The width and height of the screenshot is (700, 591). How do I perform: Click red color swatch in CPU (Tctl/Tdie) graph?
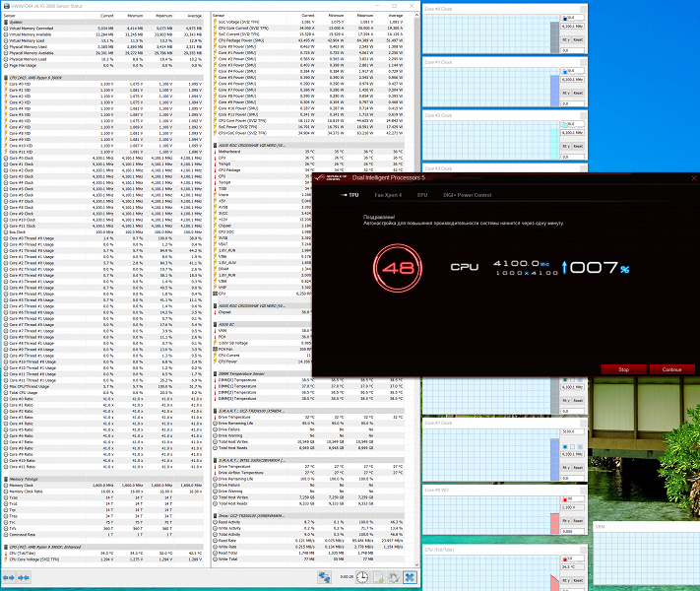tap(565, 558)
